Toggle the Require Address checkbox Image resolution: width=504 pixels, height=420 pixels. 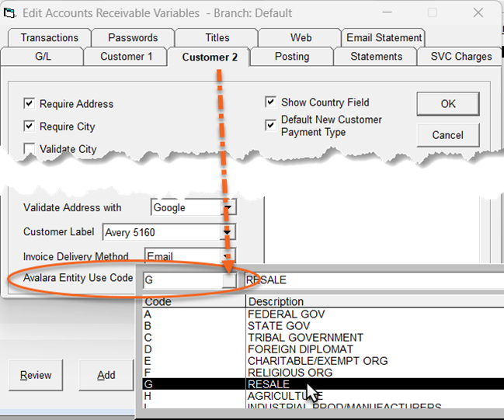point(30,104)
